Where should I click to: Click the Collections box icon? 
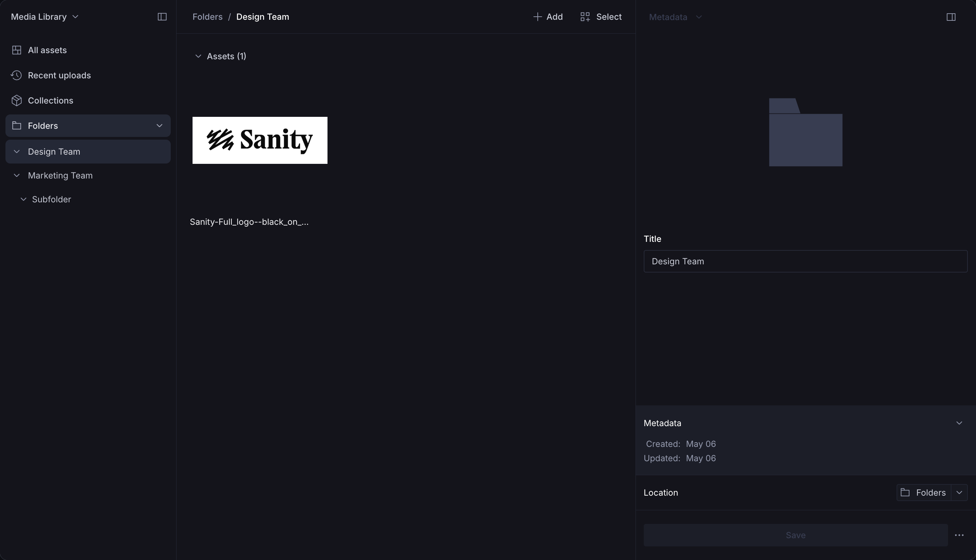pyautogui.click(x=17, y=100)
